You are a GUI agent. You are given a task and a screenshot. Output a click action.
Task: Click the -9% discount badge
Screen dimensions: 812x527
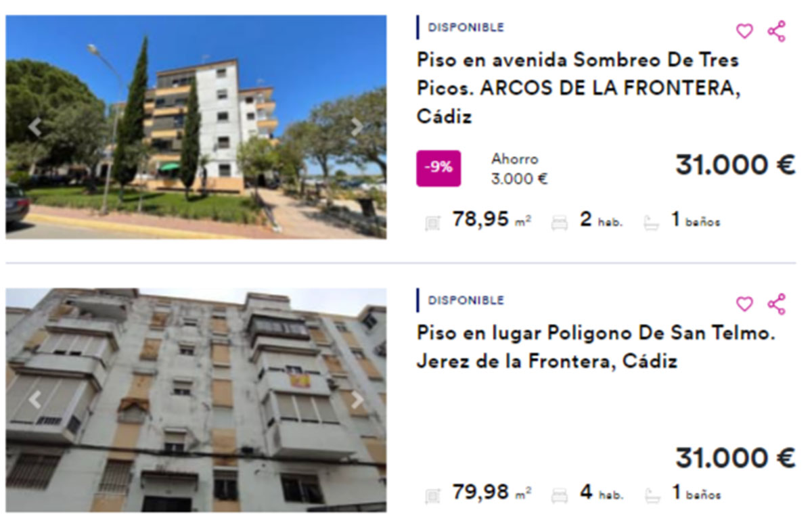(x=438, y=168)
